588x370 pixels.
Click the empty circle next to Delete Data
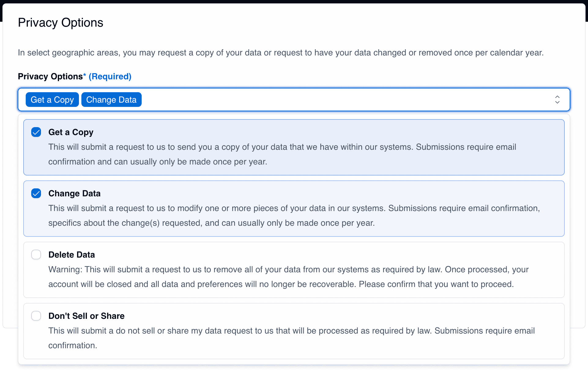coord(36,255)
